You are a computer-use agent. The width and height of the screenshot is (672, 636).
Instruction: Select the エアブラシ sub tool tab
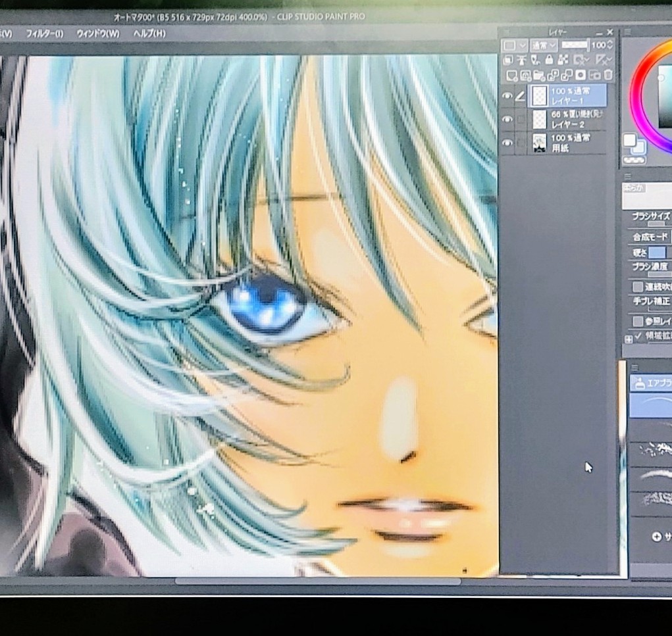[x=650, y=383]
